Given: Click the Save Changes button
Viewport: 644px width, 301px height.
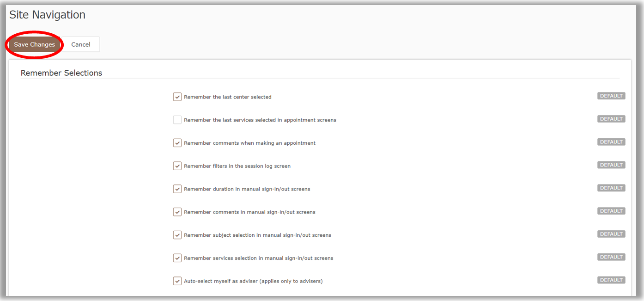Looking at the screenshot, I should tap(34, 44).
